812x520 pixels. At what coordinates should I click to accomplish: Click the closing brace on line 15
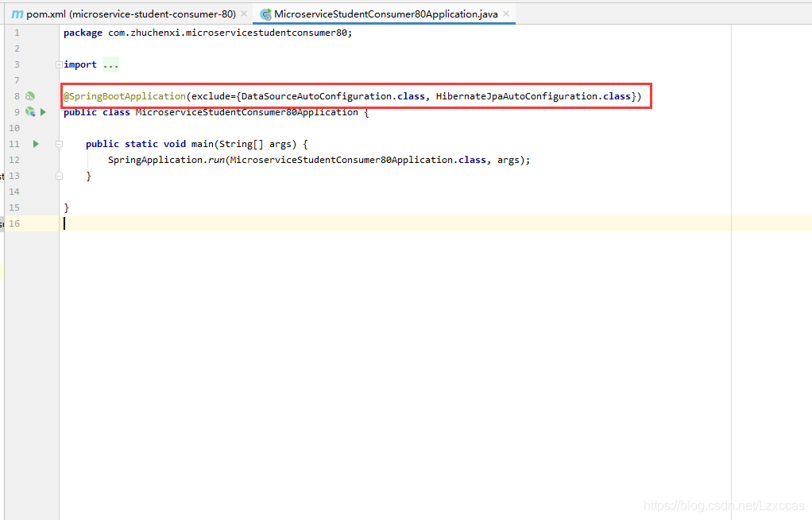coord(66,208)
